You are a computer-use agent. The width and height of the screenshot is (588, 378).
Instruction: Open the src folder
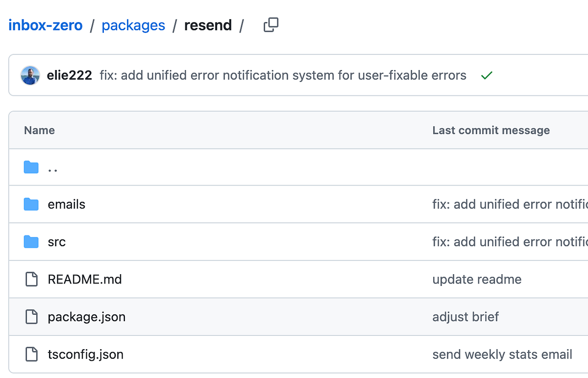tap(57, 242)
